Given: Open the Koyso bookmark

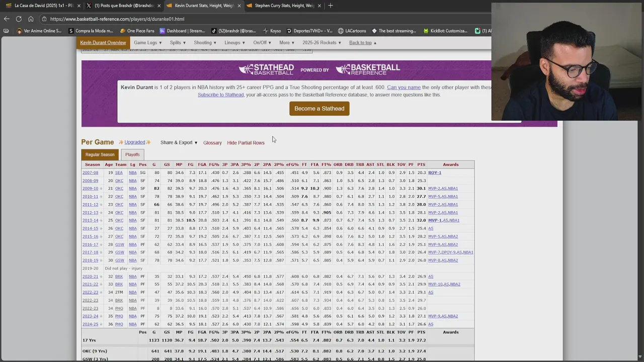Looking at the screenshot, I should pyautogui.click(x=272, y=31).
